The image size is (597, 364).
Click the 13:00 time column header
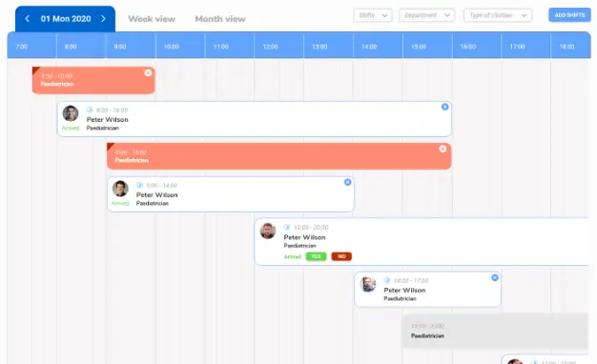point(329,47)
